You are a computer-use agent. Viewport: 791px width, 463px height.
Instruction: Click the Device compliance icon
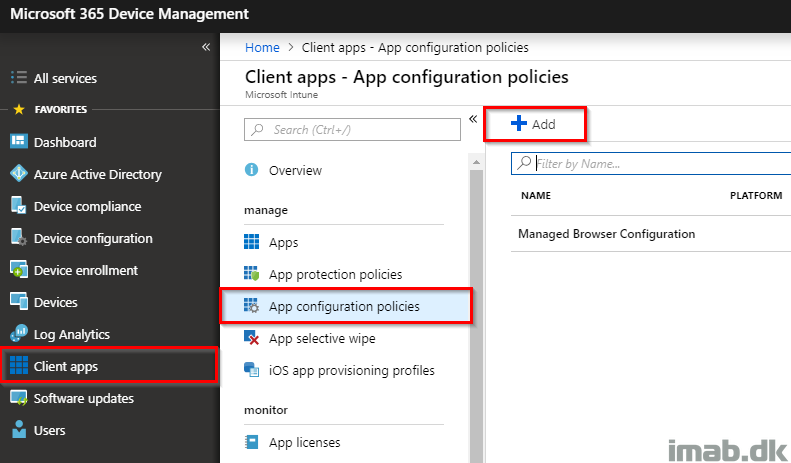19,206
